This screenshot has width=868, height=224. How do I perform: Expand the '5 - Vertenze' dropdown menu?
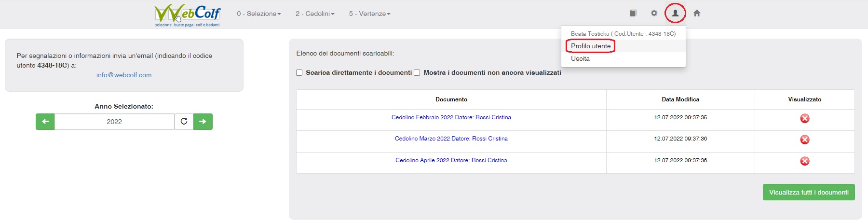(x=369, y=14)
